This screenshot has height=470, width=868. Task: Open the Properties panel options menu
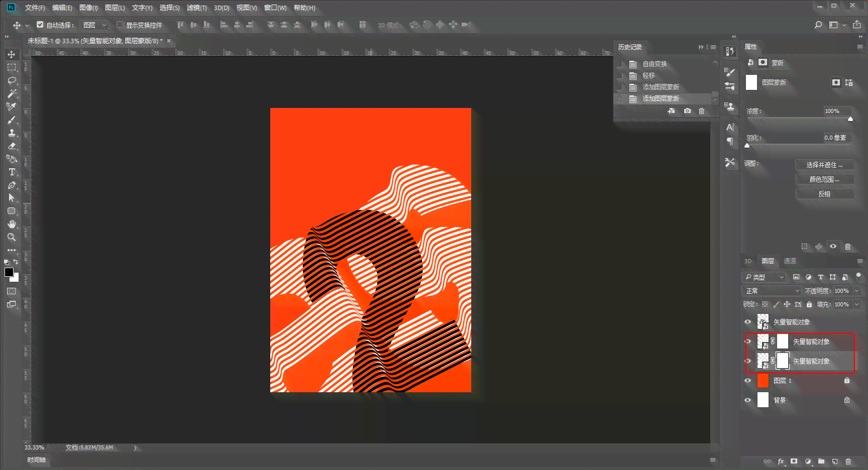click(860, 47)
